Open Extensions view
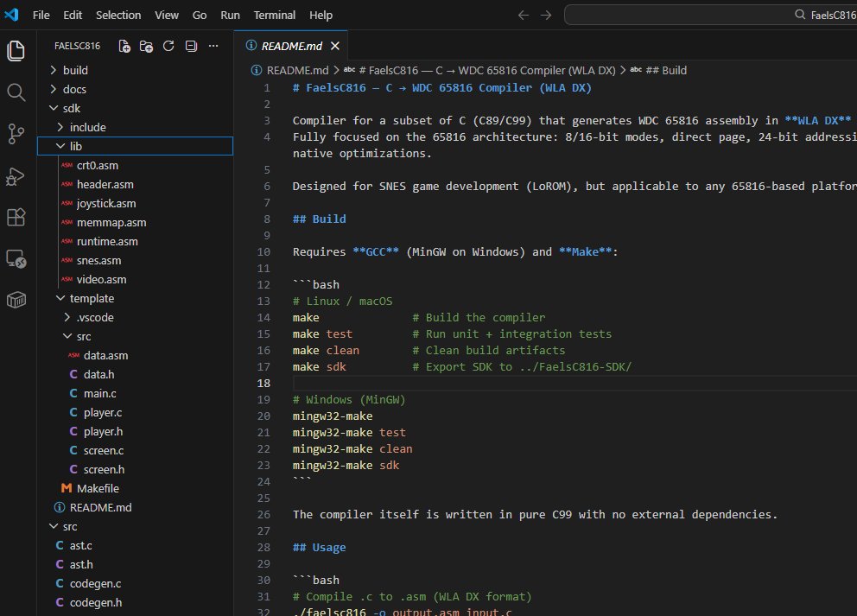 point(16,218)
